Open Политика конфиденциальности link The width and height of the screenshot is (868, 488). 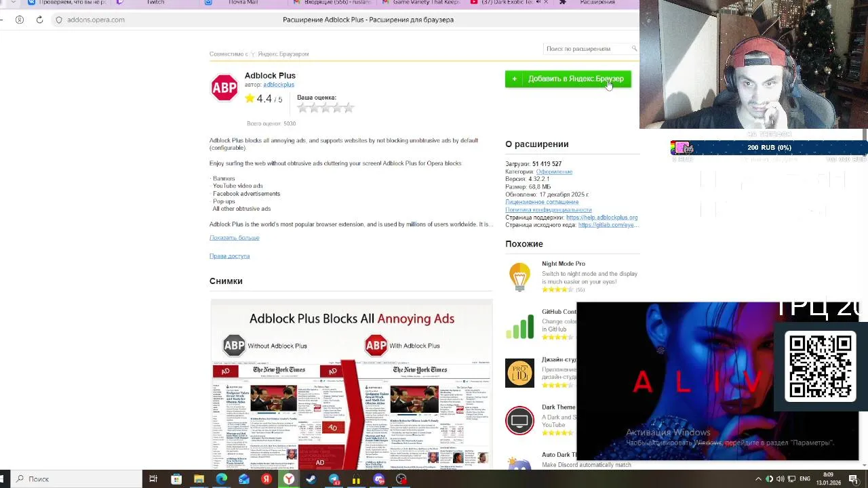pyautogui.click(x=548, y=209)
